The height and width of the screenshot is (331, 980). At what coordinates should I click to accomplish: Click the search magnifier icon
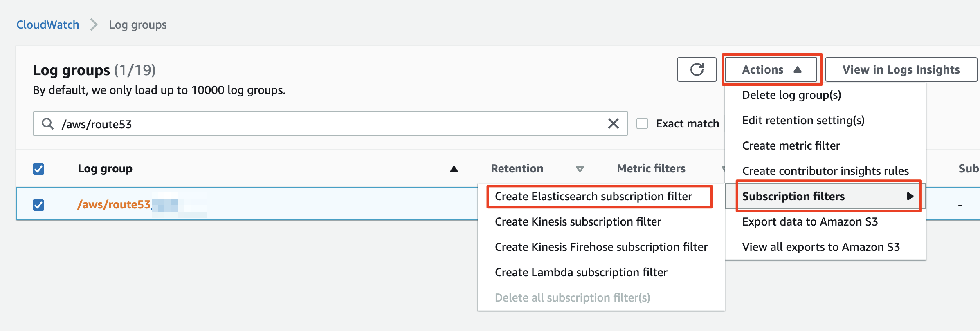[x=48, y=123]
